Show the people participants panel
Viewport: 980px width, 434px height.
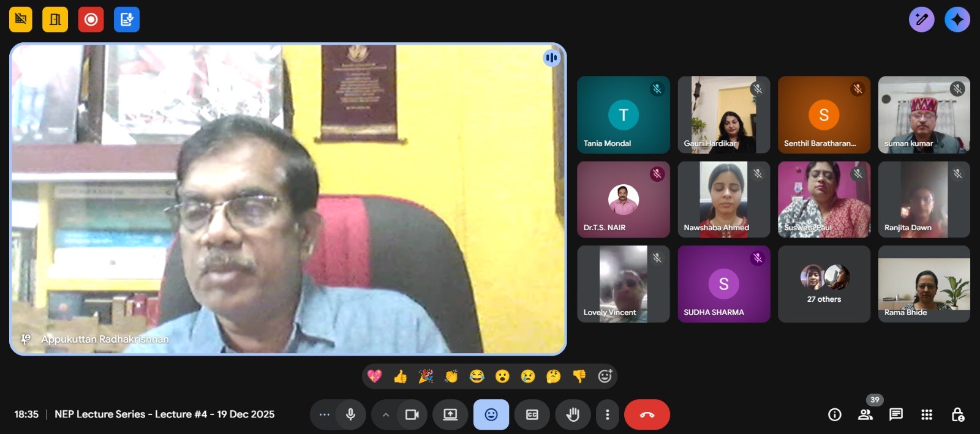[x=865, y=415]
